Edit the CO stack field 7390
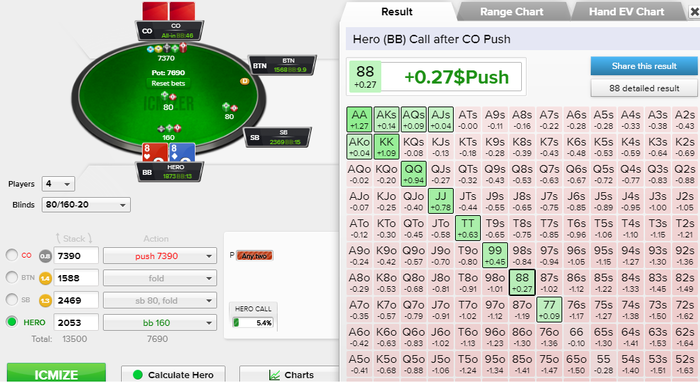This screenshot has height=383, width=700. point(76,256)
